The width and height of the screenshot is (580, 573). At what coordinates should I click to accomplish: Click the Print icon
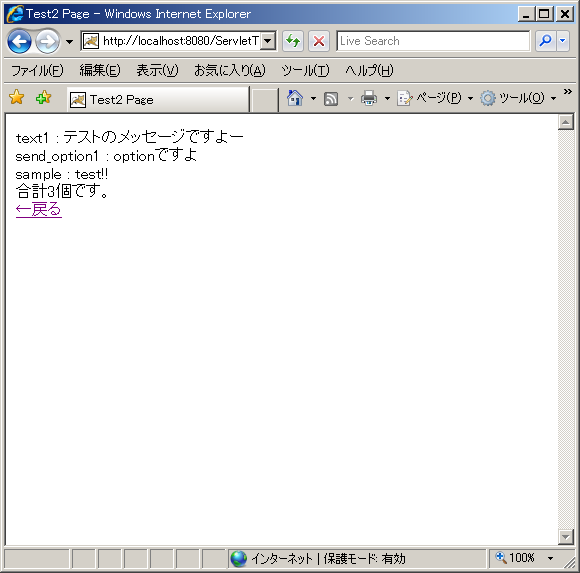coord(369,98)
